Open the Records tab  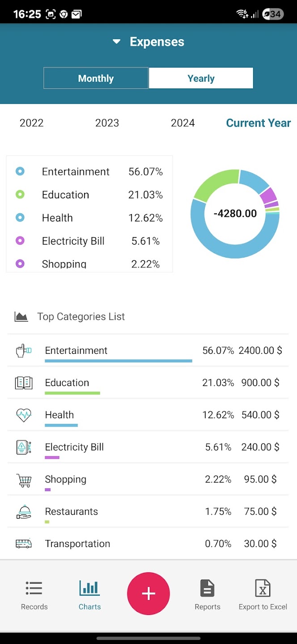pos(34,595)
